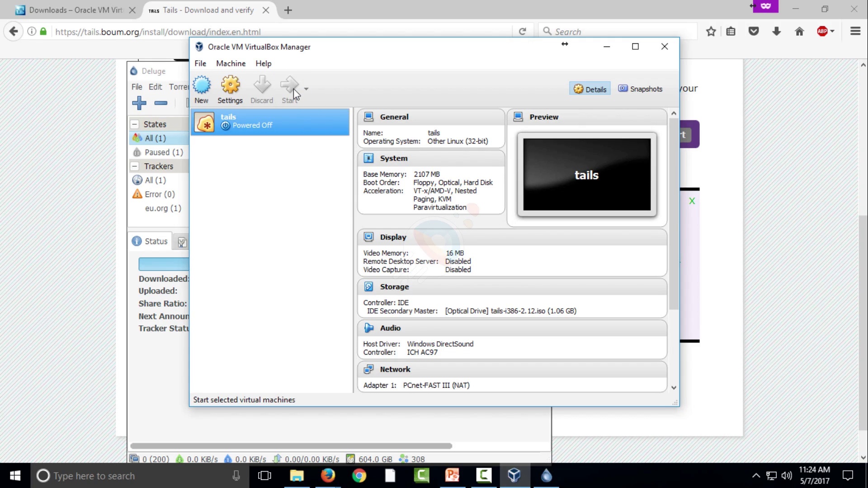The image size is (868, 488).
Task: Select Paused (1) filter in Deluge
Action: [159, 152]
